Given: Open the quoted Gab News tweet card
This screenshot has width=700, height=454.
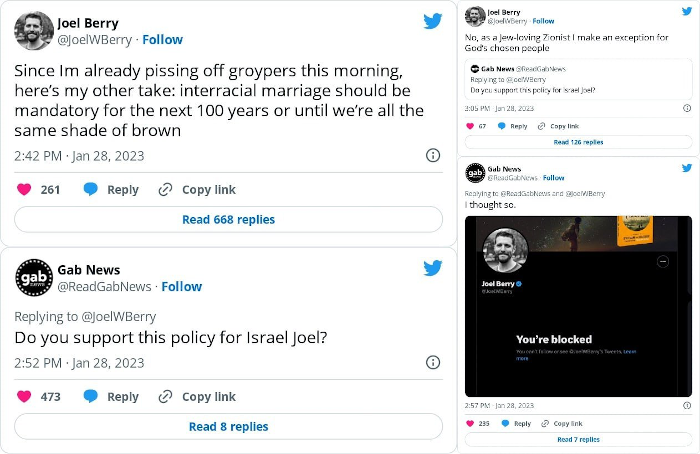Looking at the screenshot, I should 578,79.
